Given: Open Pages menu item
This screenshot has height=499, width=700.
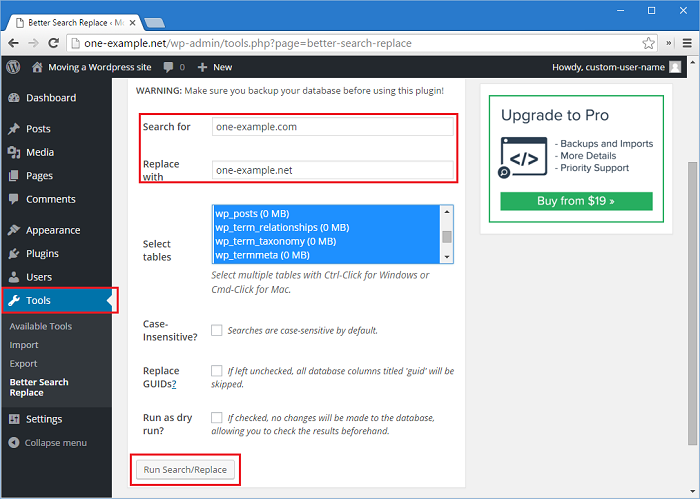Looking at the screenshot, I should (x=57, y=176).
